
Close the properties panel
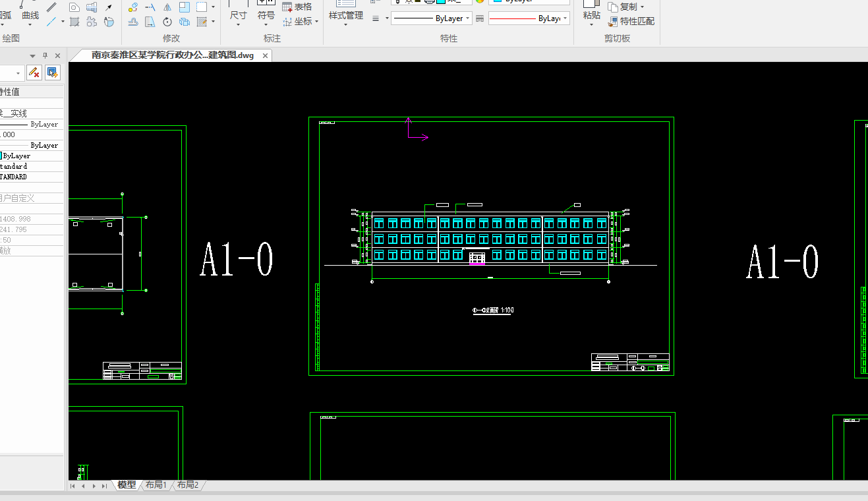57,55
